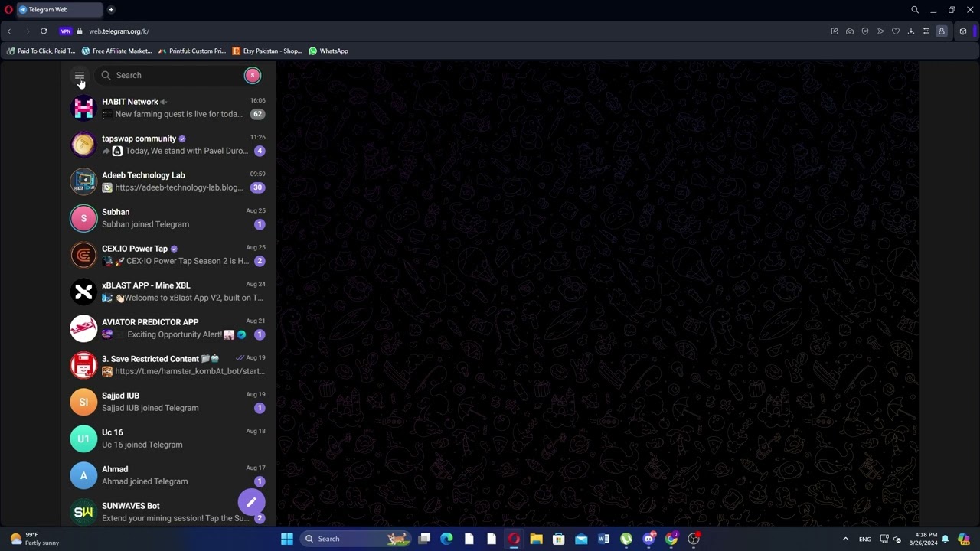This screenshot has width=980, height=551.
Task: Open SUNWAVES Bot chat
Action: click(168, 511)
